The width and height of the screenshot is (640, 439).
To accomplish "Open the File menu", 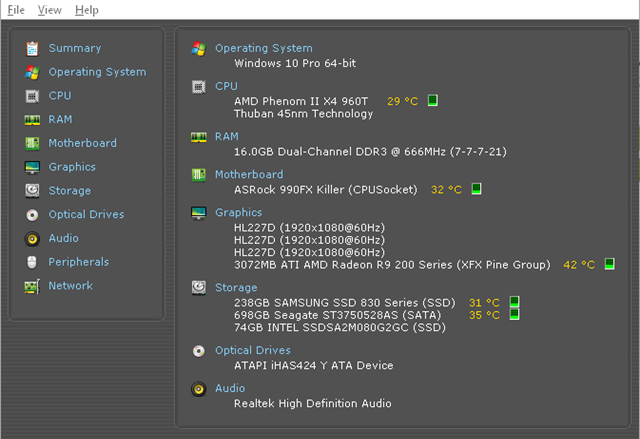I will point(16,10).
